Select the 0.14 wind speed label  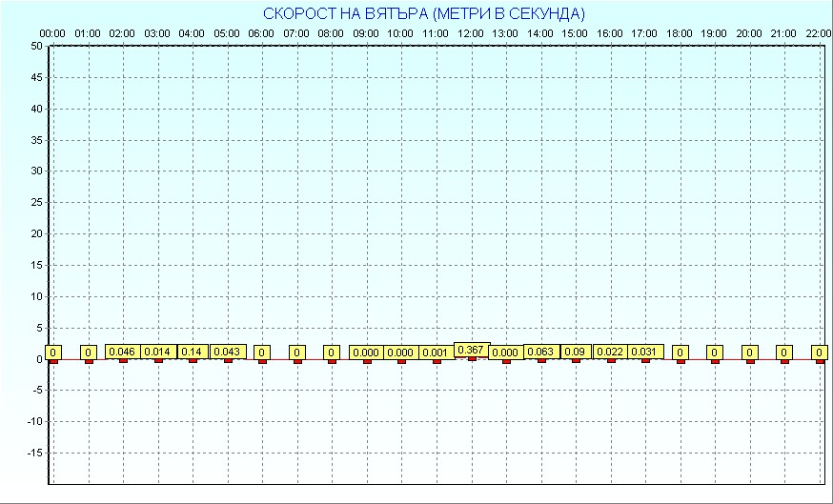pyautogui.click(x=192, y=352)
